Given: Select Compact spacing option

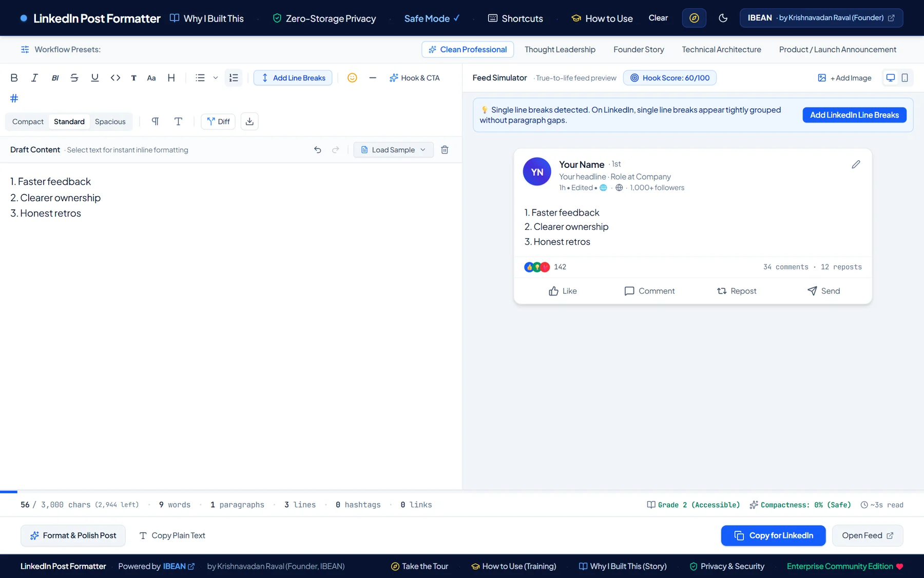Looking at the screenshot, I should (28, 122).
